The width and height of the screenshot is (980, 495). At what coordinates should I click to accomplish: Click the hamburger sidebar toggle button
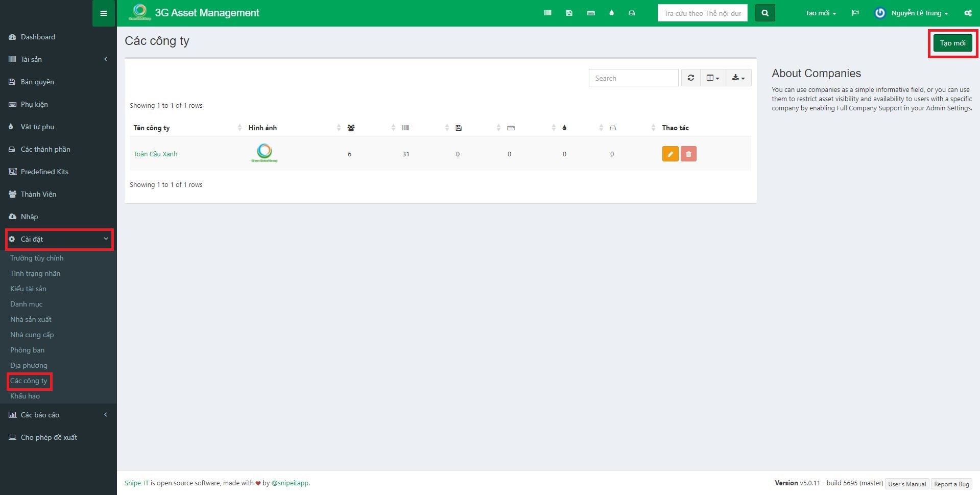pos(104,13)
